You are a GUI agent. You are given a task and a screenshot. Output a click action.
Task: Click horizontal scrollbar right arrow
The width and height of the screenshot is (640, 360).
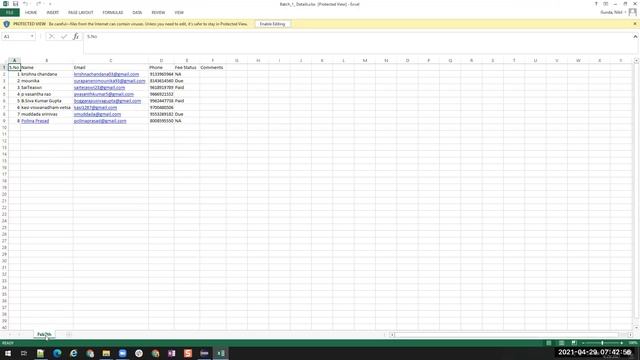630,335
